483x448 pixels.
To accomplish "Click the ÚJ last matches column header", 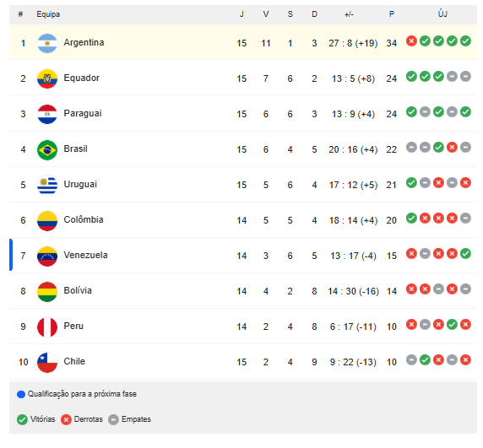I will [x=442, y=13].
